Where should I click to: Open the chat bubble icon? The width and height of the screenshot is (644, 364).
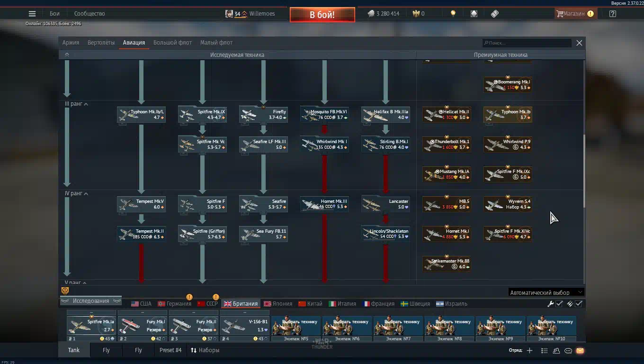pos(568,351)
